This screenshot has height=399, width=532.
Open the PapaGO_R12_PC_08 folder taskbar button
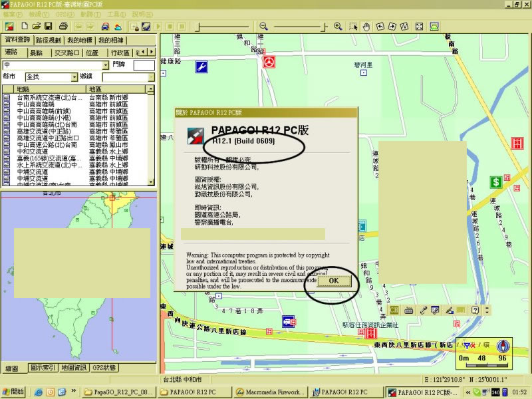click(120, 392)
